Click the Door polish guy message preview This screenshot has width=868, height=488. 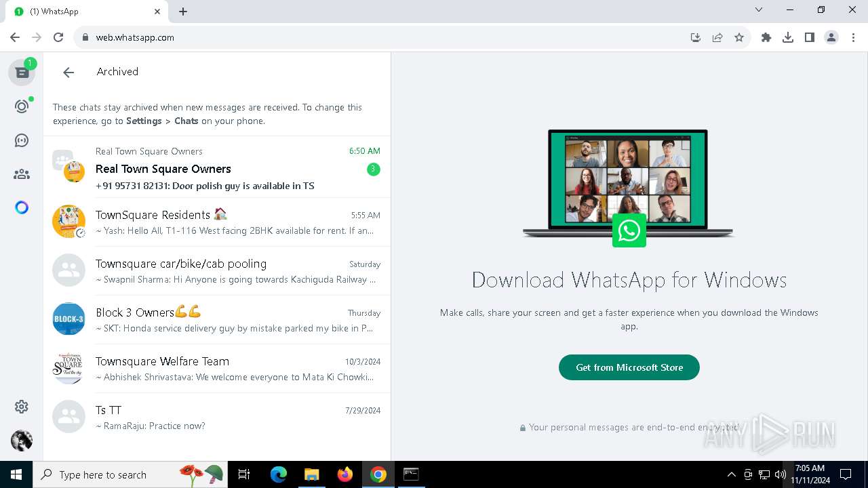tap(205, 186)
